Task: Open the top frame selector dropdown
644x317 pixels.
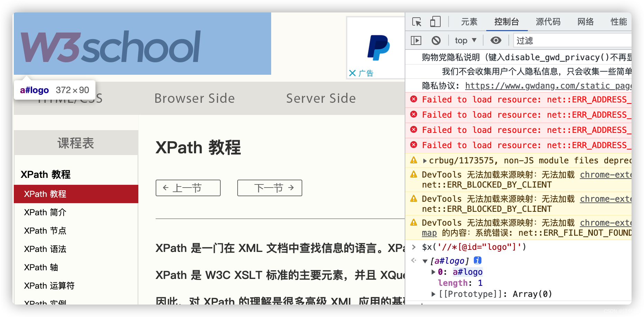Action: 464,40
